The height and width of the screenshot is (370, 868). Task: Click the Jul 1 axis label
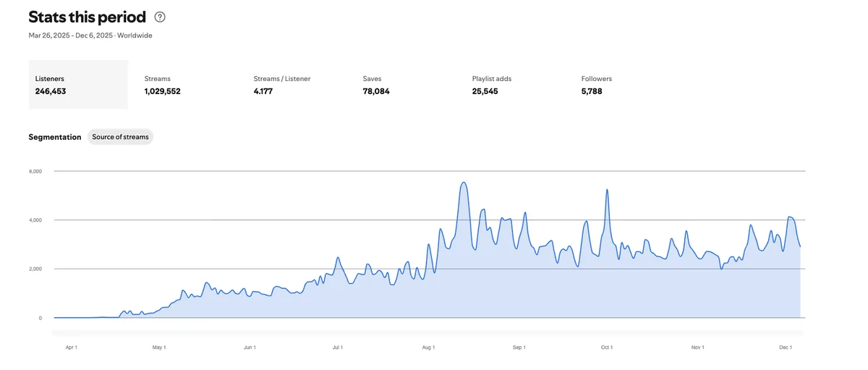338,348
